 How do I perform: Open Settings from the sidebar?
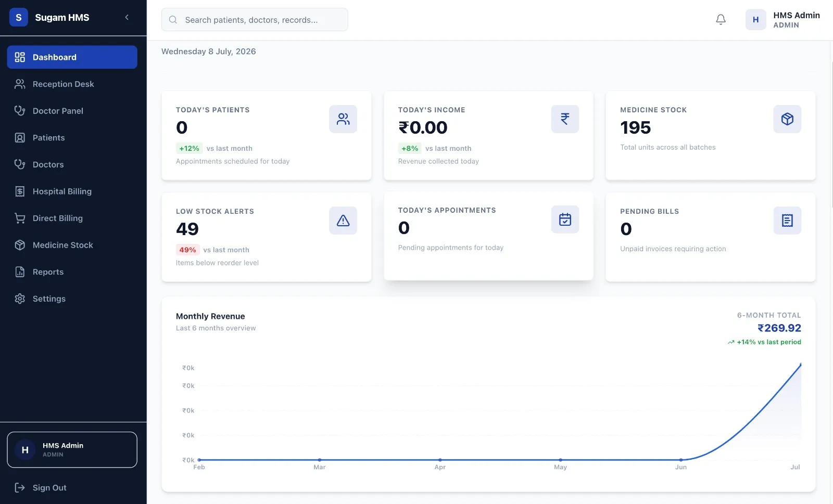coord(72,299)
